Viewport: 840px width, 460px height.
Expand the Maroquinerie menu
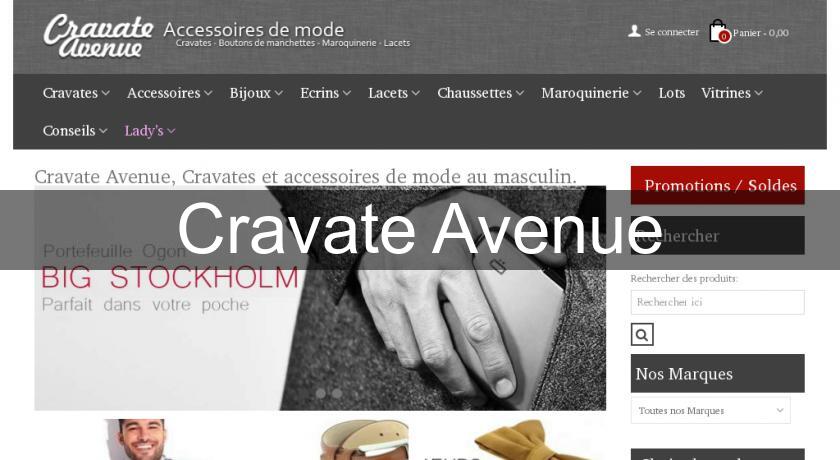[591, 93]
